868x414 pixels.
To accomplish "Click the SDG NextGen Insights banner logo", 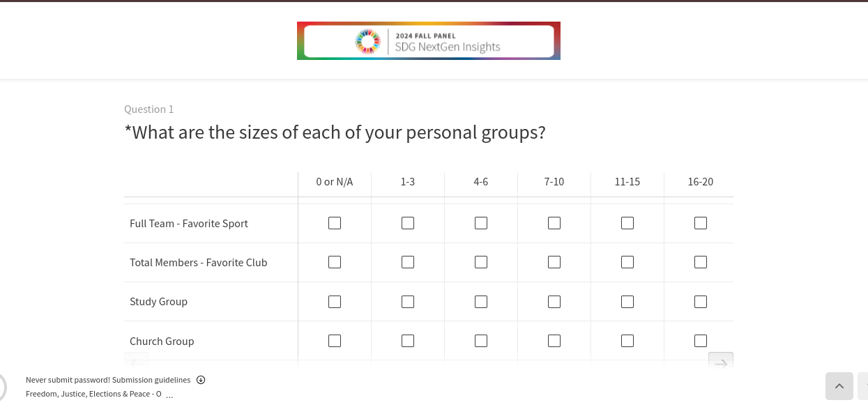I will (x=428, y=40).
